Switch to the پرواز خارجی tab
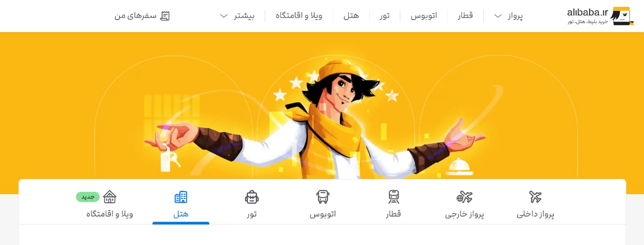644x245 pixels. (464, 214)
